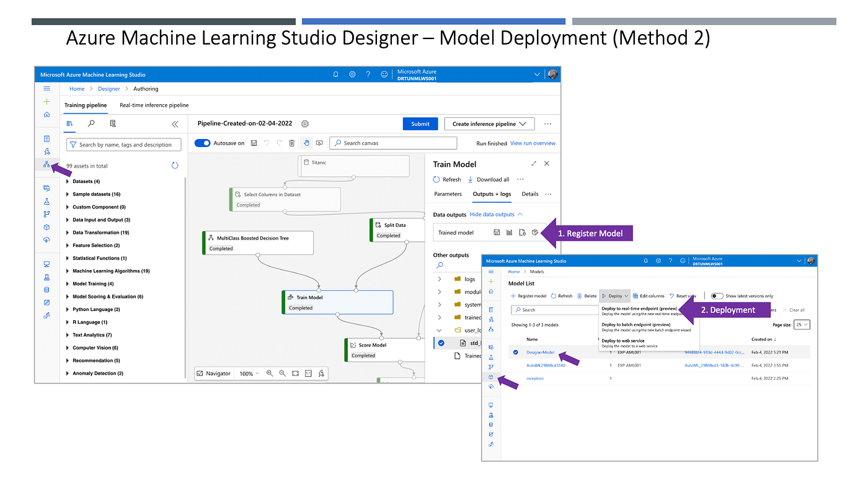Open DesignerModel link in Model List
Screen dimensions: 868x489
[541, 352]
